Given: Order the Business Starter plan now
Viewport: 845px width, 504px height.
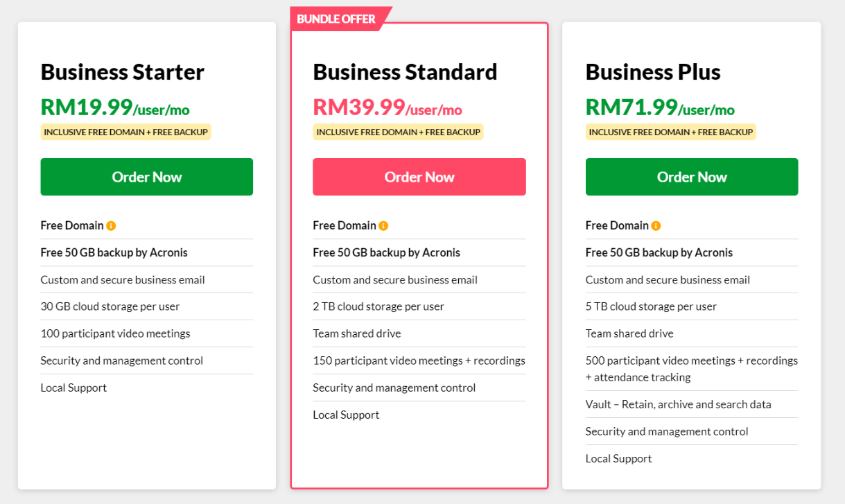Looking at the screenshot, I should click(147, 177).
